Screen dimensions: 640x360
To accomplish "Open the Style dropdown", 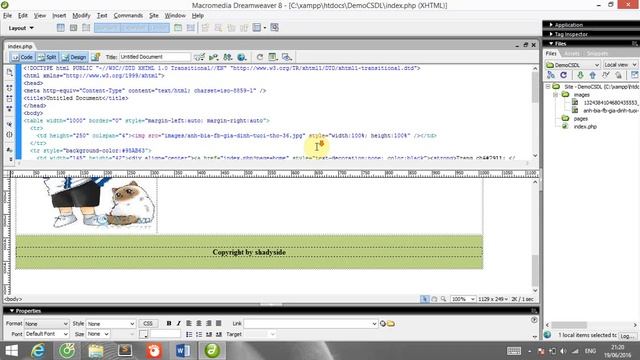I will (x=111, y=324).
